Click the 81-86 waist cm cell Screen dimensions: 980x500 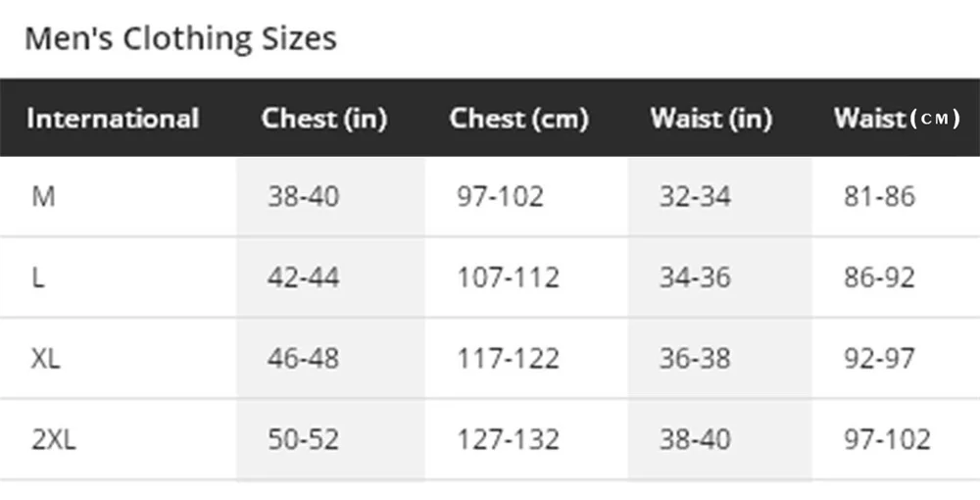point(879,196)
